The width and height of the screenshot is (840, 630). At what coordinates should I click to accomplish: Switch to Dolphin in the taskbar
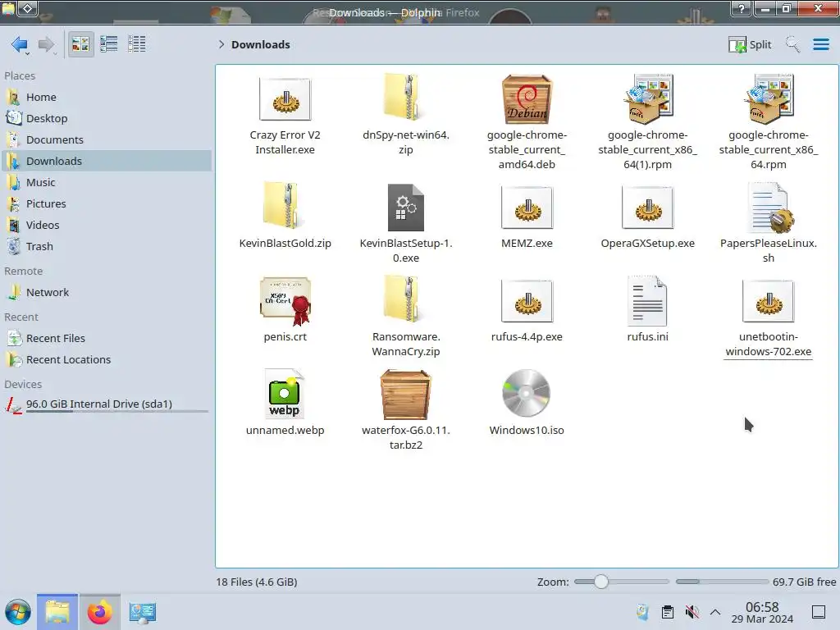(x=57, y=612)
